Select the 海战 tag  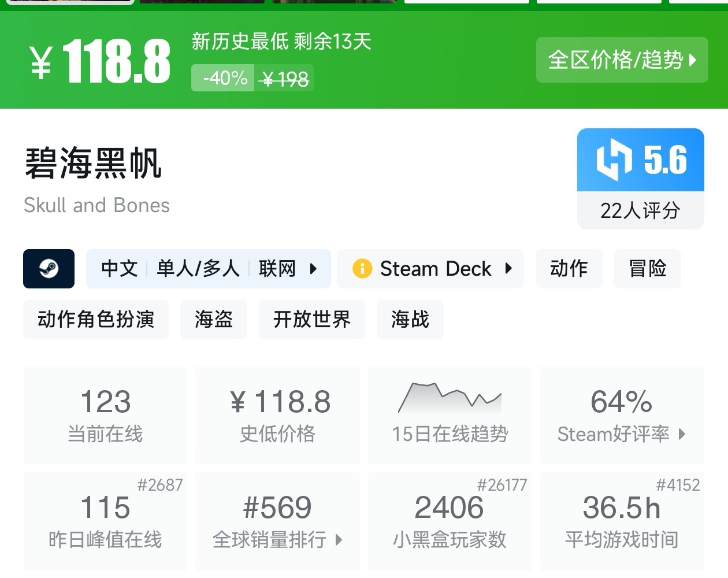[410, 320]
